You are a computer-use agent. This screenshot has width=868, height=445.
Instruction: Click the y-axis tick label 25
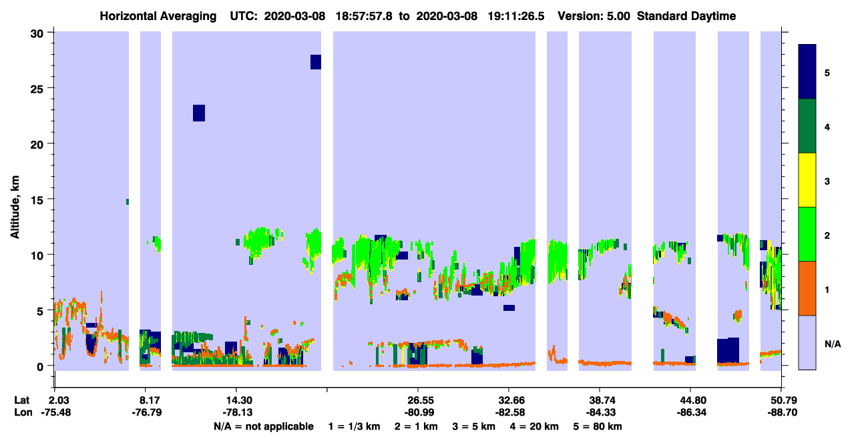(39, 89)
